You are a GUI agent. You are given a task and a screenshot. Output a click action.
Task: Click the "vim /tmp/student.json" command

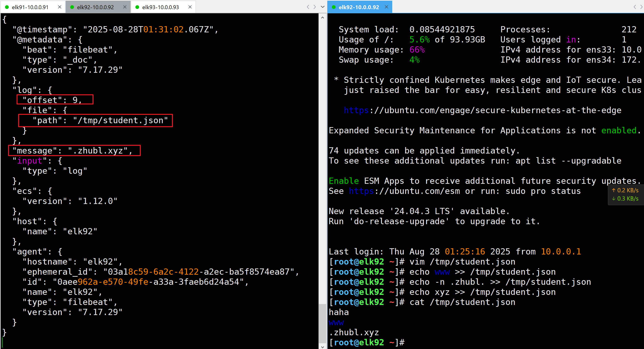pyautogui.click(x=462, y=262)
